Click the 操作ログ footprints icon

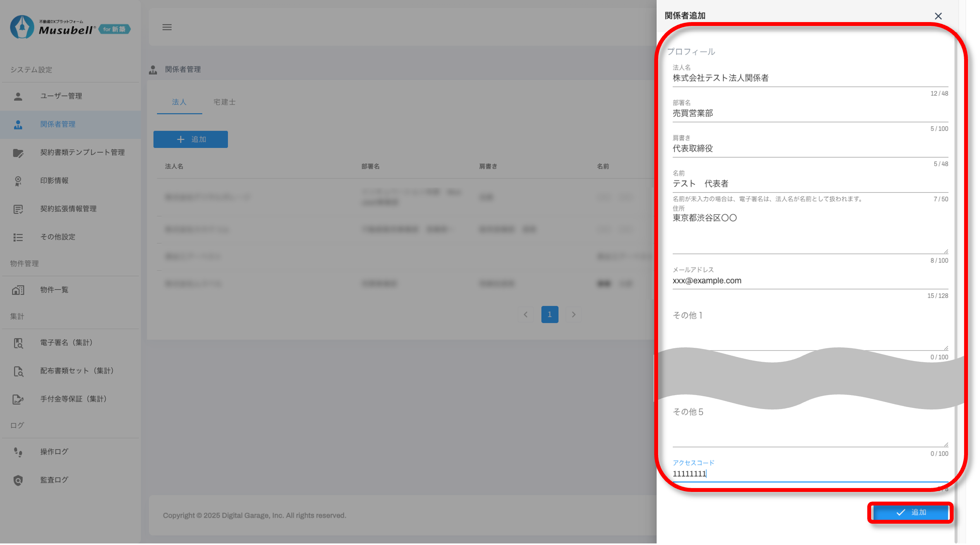tap(18, 452)
